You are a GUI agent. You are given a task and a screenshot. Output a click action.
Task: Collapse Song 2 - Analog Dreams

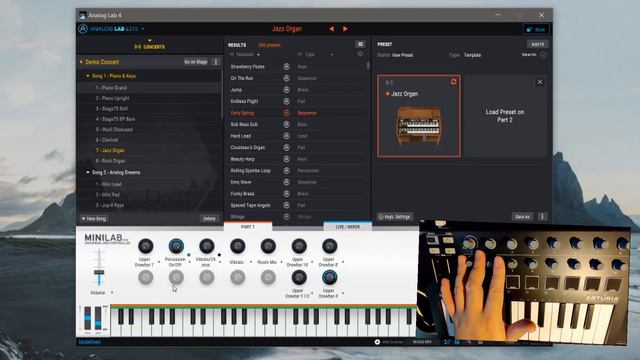pyautogui.click(x=88, y=172)
